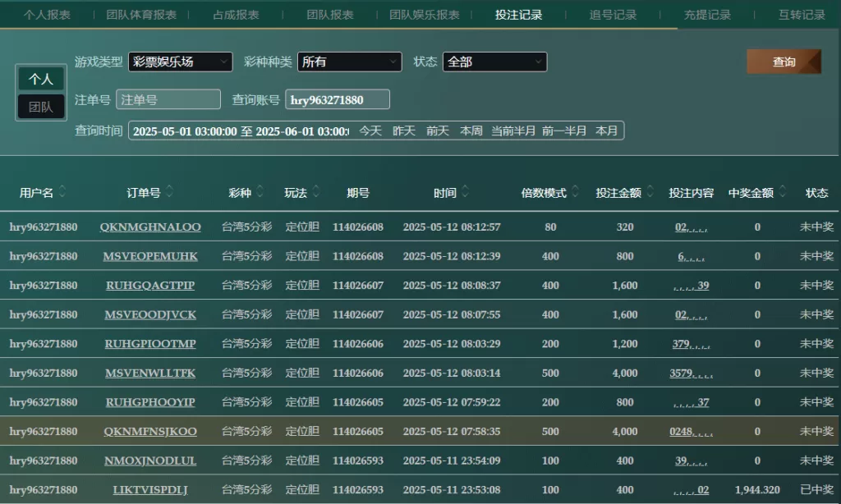
Task: Click the 查询账号 field with hry963271880
Action: (x=338, y=99)
